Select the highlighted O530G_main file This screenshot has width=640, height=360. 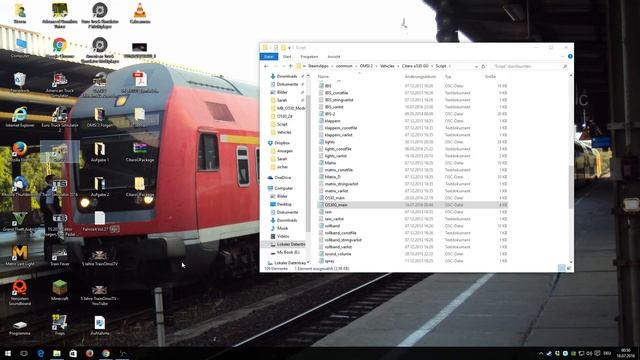[412, 205]
